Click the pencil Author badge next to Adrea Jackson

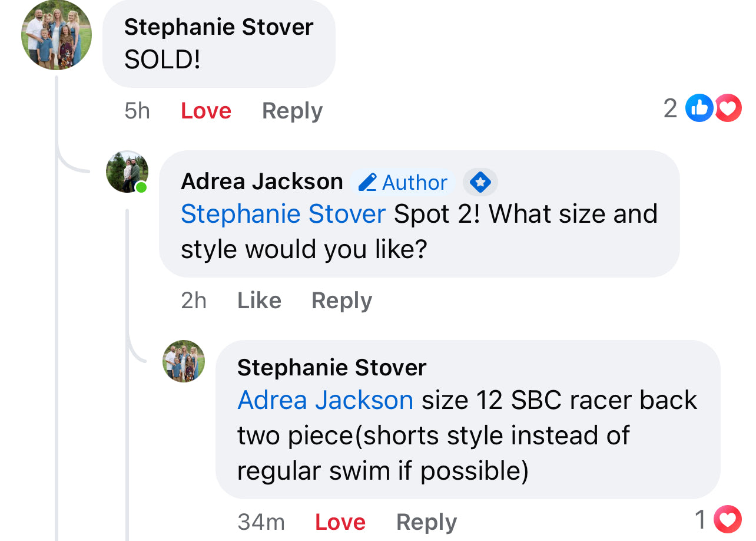[403, 182]
